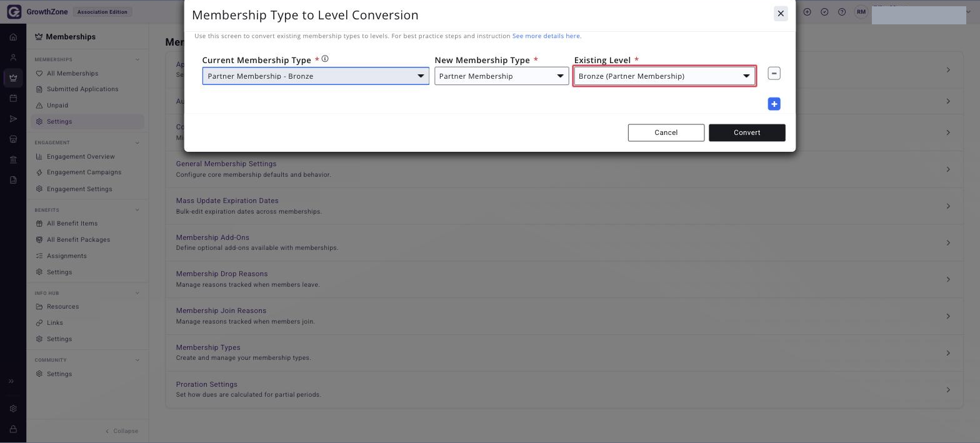Open Resources under Info Hub

[87, 307]
